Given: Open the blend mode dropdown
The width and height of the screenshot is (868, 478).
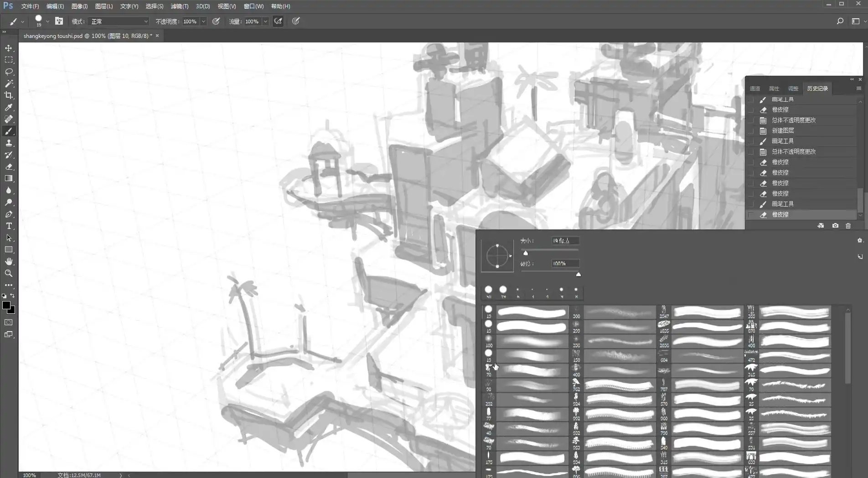Looking at the screenshot, I should click(x=119, y=21).
